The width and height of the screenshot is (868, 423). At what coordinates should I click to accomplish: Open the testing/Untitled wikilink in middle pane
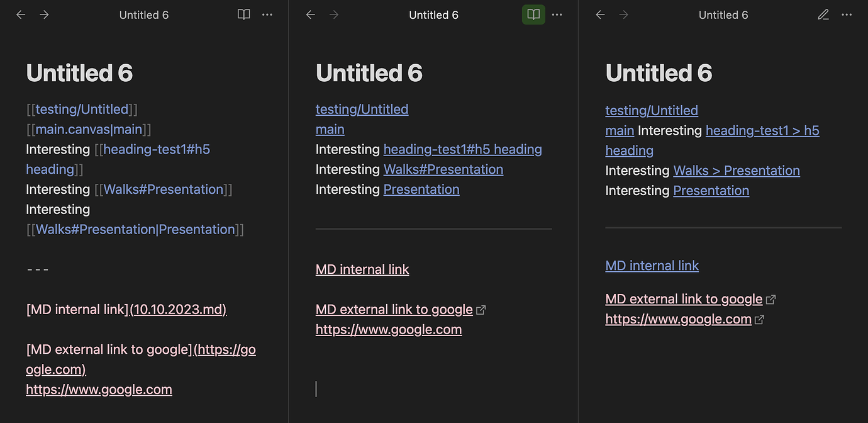pos(362,109)
